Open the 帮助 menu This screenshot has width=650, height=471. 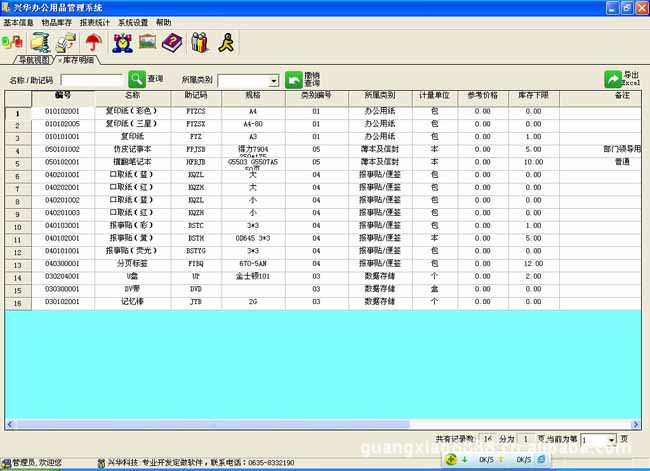click(x=163, y=22)
